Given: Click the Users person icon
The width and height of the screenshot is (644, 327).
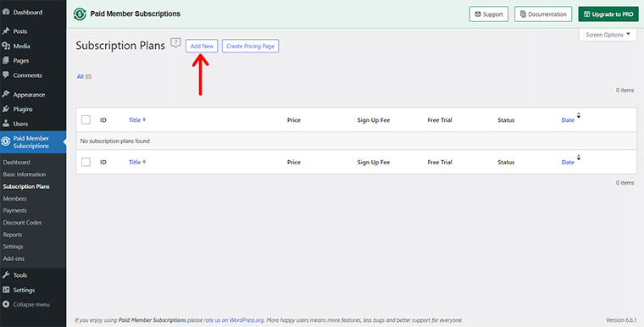Looking at the screenshot, I should coord(6,124).
